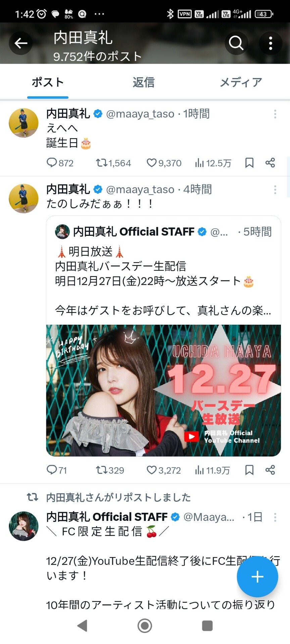
Task: Compose a new post with plus button
Action: click(x=257, y=577)
